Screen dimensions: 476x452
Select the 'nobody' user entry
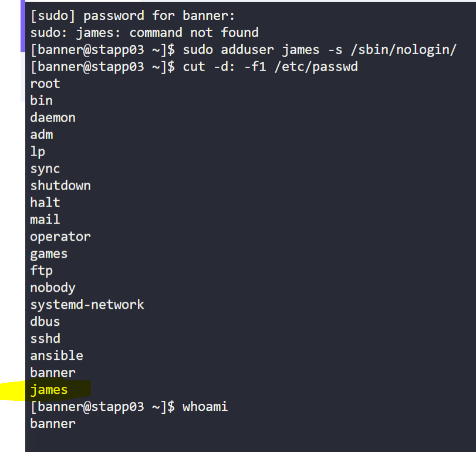point(53,288)
